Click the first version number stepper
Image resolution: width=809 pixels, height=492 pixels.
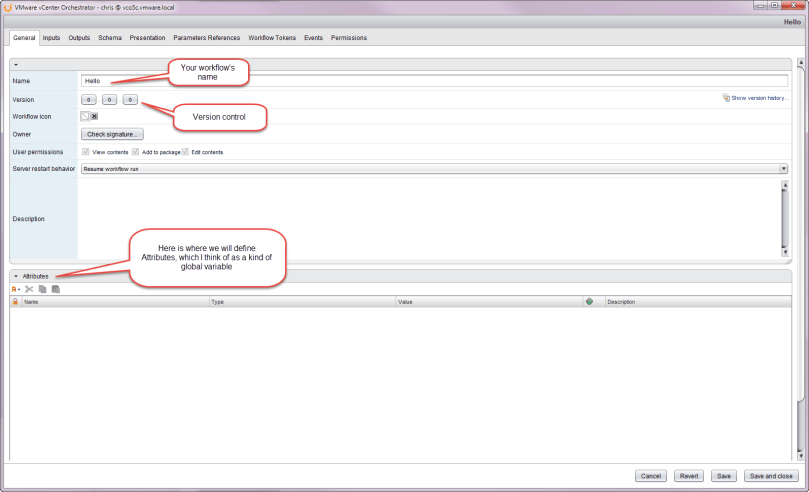point(88,99)
